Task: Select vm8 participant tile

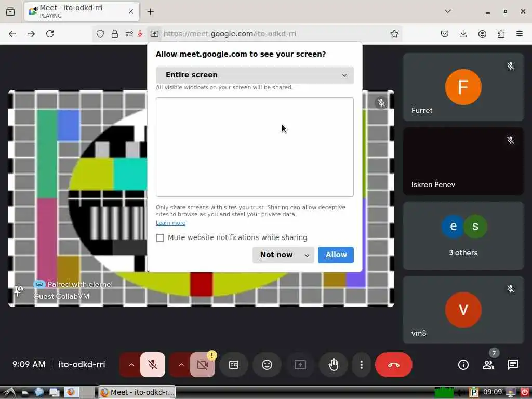Action: (463, 310)
